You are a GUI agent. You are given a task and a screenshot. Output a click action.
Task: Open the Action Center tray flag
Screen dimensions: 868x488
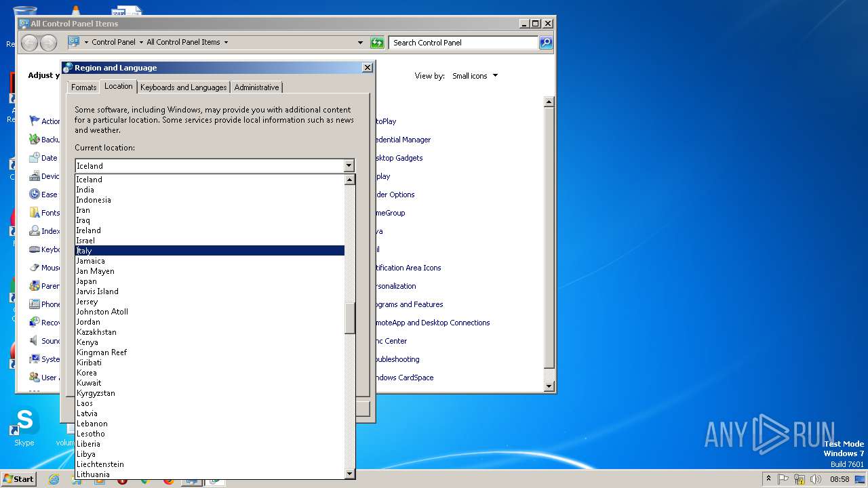[784, 479]
